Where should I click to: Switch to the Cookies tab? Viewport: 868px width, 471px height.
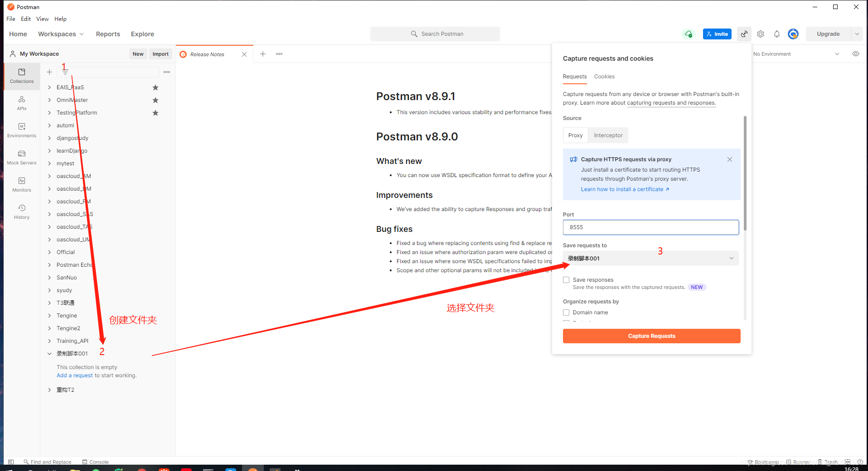pyautogui.click(x=604, y=77)
